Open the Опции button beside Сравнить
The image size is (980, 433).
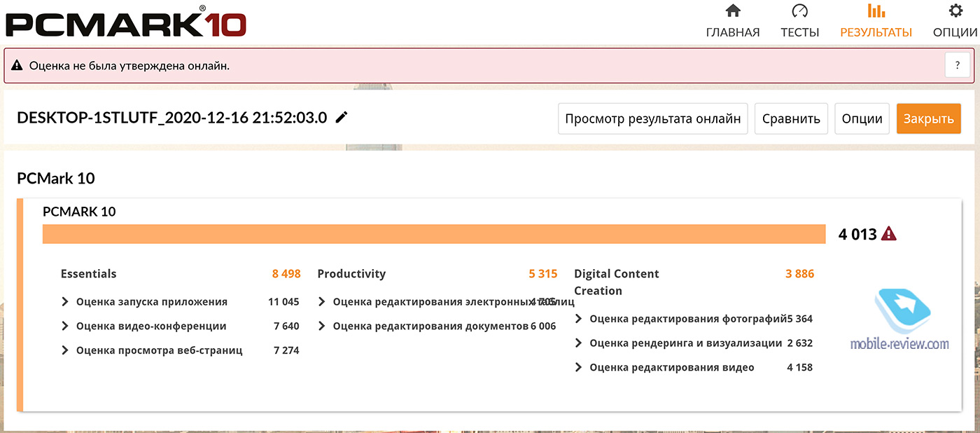(862, 118)
